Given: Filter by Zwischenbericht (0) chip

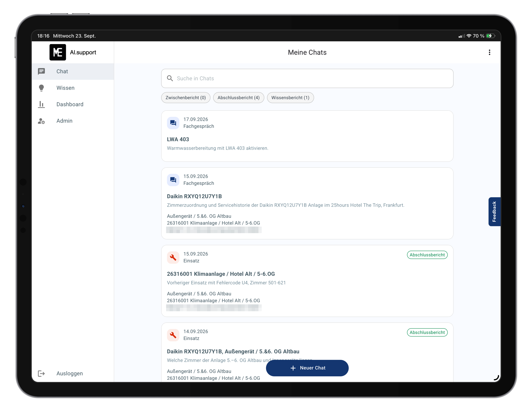Looking at the screenshot, I should click(x=186, y=98).
